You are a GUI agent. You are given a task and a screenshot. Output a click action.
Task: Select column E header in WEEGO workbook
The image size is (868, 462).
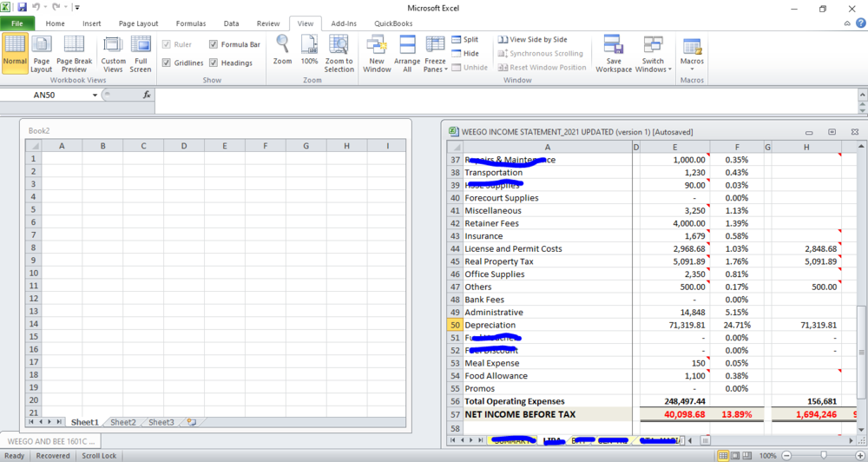tap(674, 147)
